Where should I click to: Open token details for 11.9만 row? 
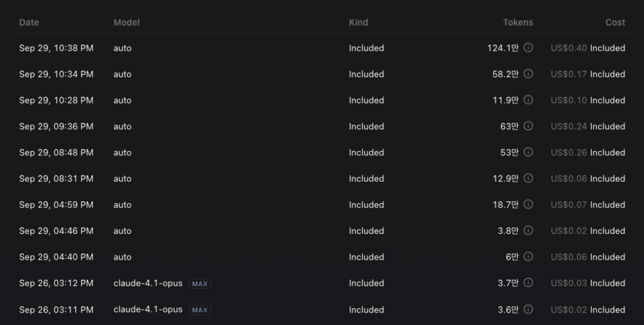click(x=528, y=100)
